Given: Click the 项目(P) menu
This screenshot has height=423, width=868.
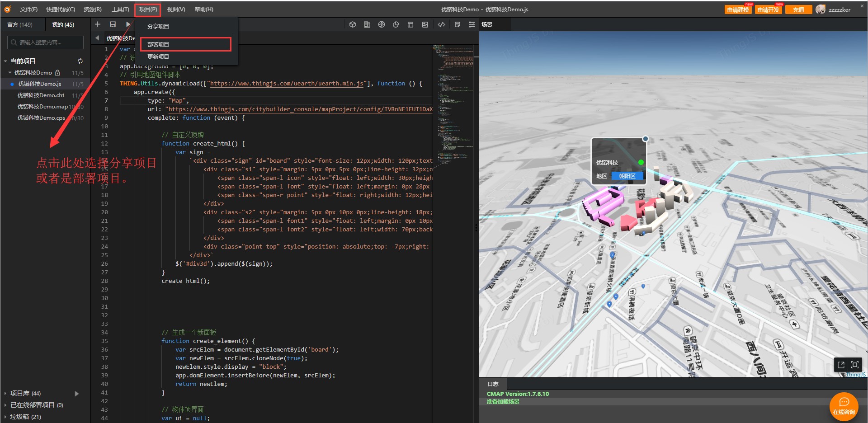Looking at the screenshot, I should pyautogui.click(x=148, y=9).
